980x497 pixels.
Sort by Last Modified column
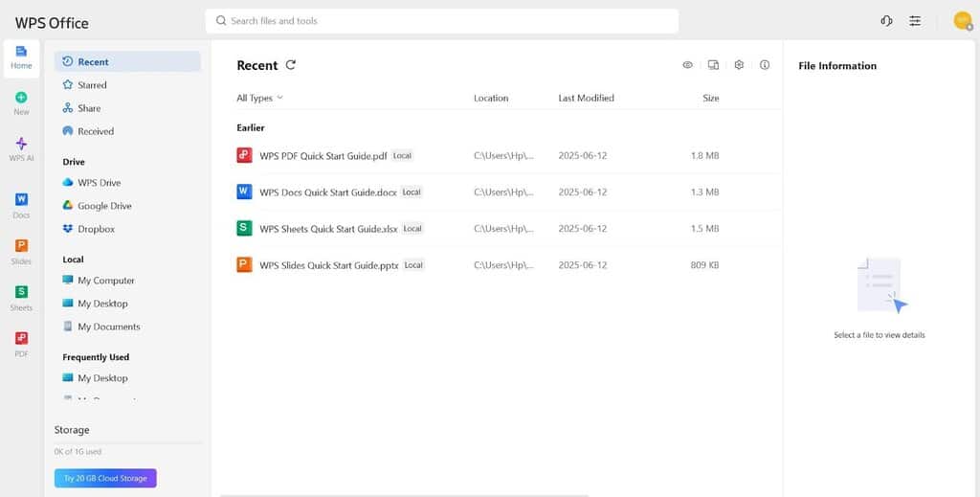[x=587, y=98]
